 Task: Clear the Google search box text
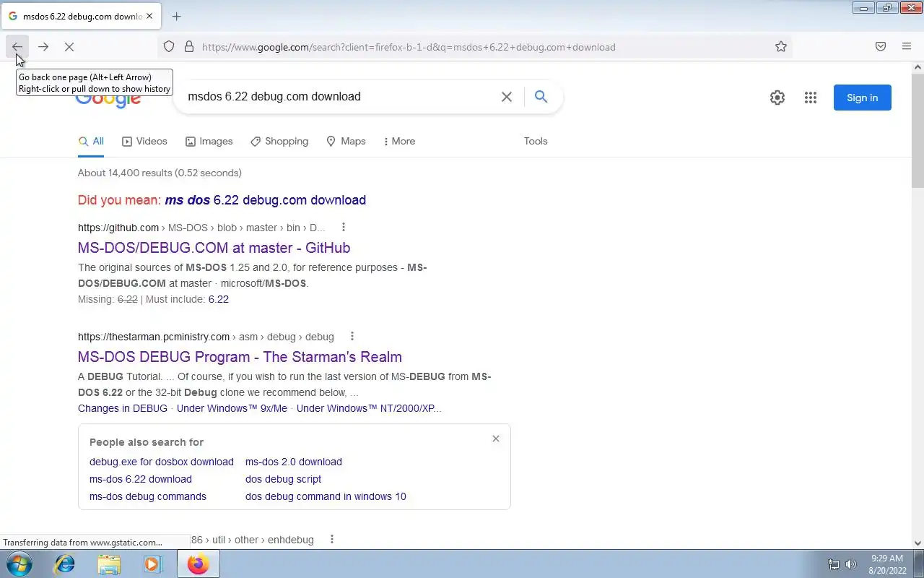(x=507, y=97)
